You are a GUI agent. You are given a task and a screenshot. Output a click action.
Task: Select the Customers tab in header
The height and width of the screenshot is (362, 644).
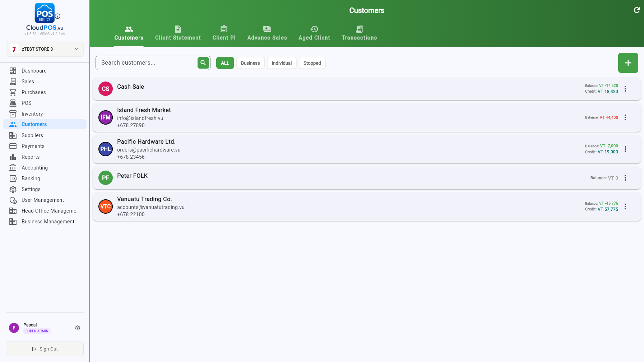pos(129,33)
